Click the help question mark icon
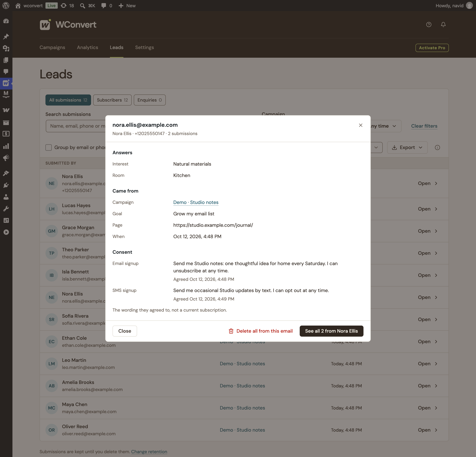This screenshot has height=457, width=476. tap(429, 25)
